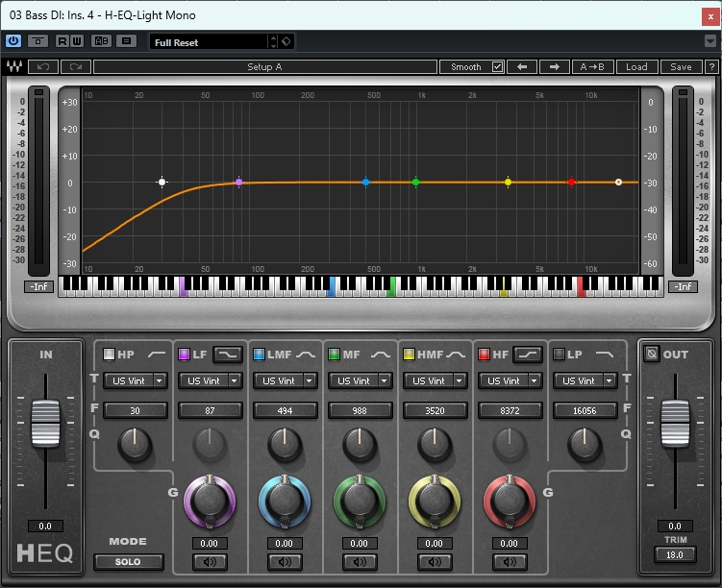This screenshot has height=588, width=722.
Task: Solo the HMF band with speaker icon
Action: (x=435, y=562)
